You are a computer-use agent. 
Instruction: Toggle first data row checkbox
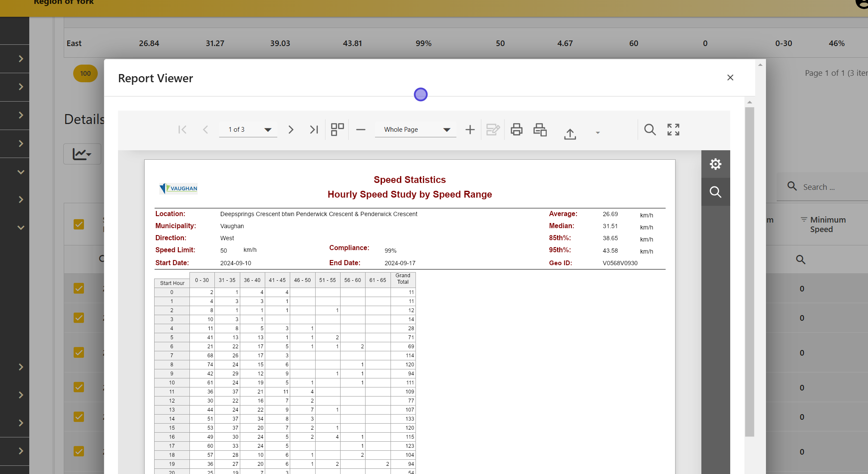[x=79, y=288]
